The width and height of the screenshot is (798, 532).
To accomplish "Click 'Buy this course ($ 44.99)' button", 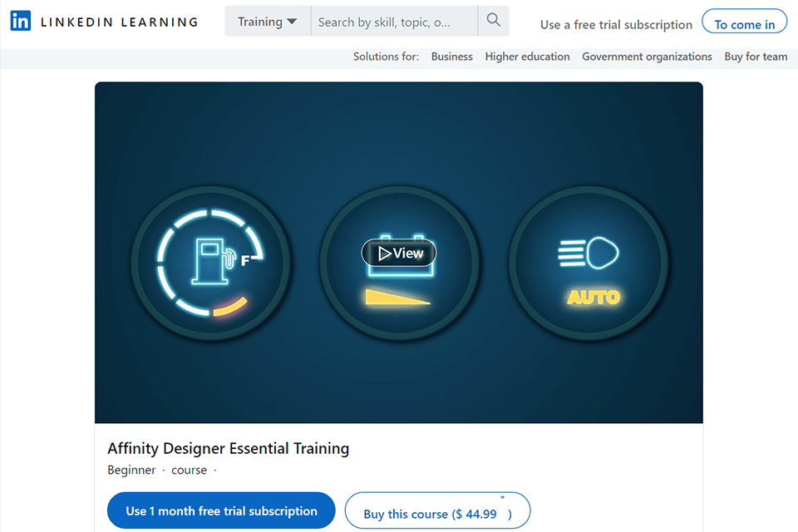I will tap(438, 510).
